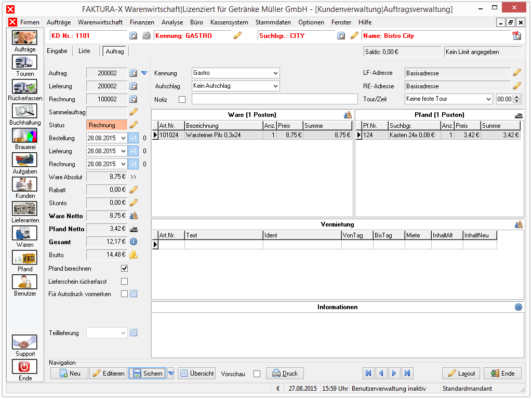Jump to last record navigation arrow
Screen dimensions: 532x399
[407, 373]
